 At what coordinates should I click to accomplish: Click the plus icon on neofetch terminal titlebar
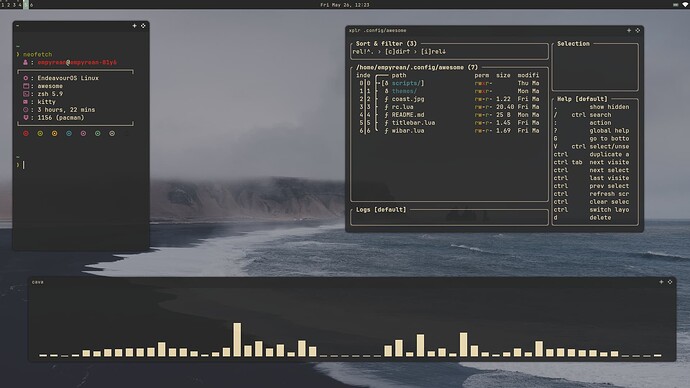pyautogui.click(x=135, y=26)
